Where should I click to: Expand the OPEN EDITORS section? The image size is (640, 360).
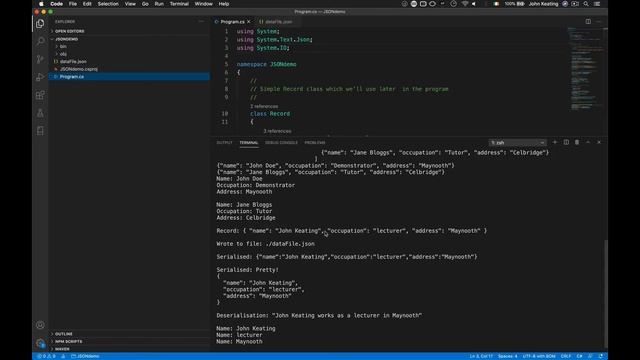(69, 31)
